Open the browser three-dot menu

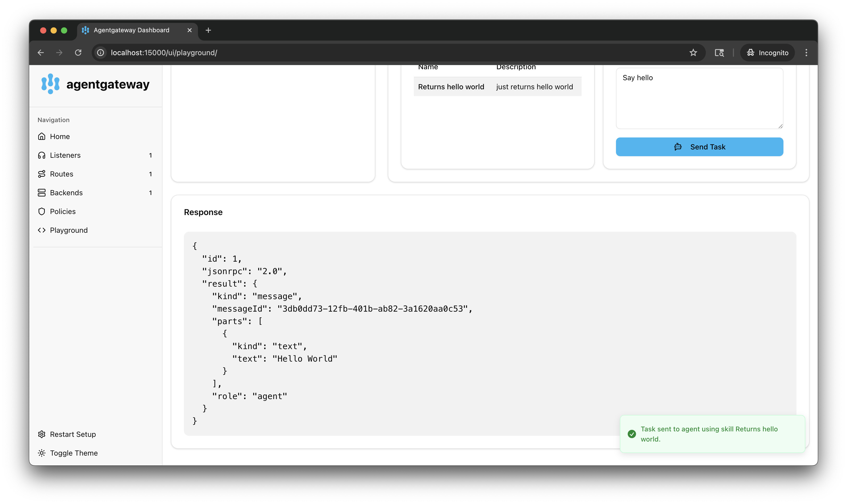(x=806, y=53)
